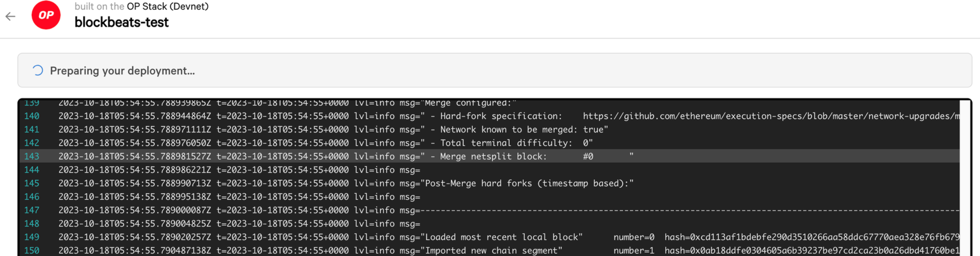The image size is (980, 256).
Task: Click the loading spinner icon
Action: 37,71
